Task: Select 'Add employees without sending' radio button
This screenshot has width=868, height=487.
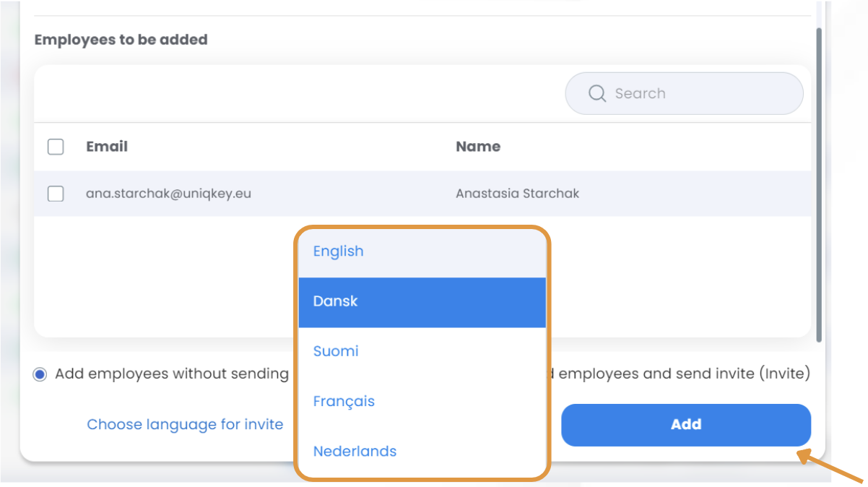Action: pos(40,374)
